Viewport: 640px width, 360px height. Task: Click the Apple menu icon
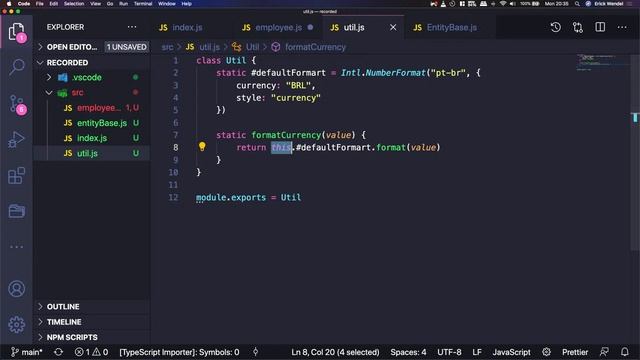9,4
